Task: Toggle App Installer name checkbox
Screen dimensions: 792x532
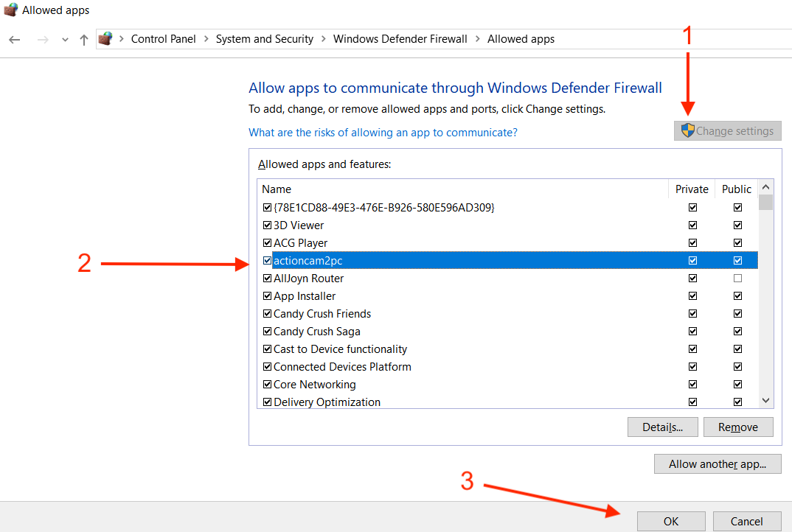Action: [x=267, y=295]
